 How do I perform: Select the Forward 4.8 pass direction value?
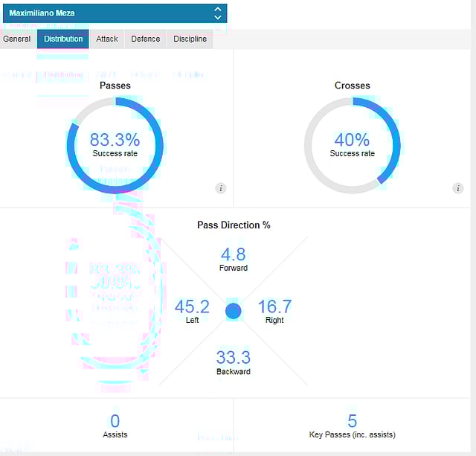[234, 255]
